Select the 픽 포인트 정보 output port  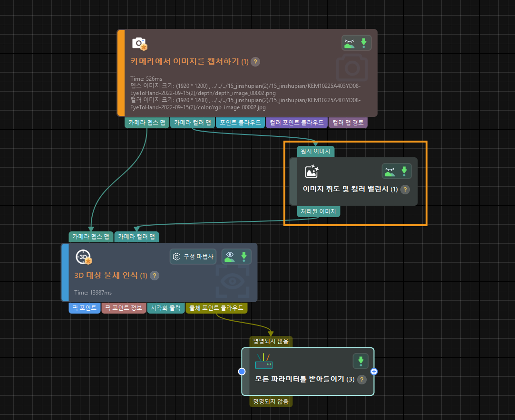[124, 308]
